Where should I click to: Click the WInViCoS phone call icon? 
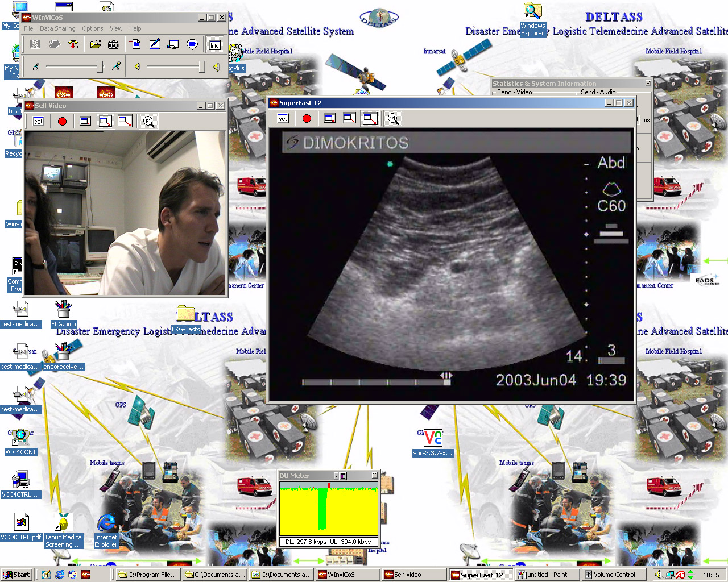point(55,44)
